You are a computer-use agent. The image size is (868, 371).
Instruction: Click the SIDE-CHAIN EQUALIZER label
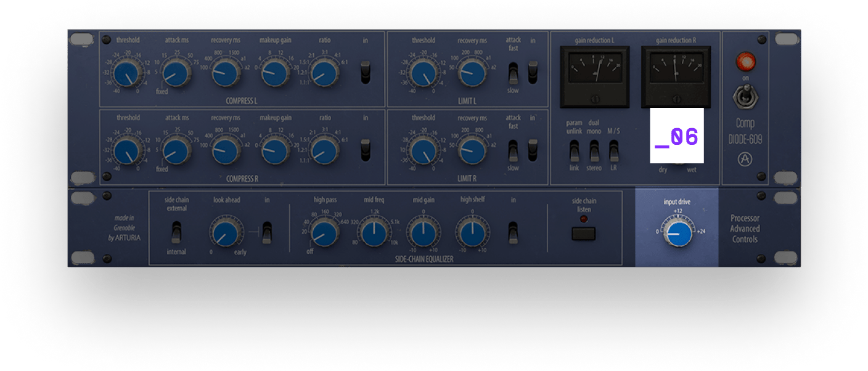tap(424, 259)
